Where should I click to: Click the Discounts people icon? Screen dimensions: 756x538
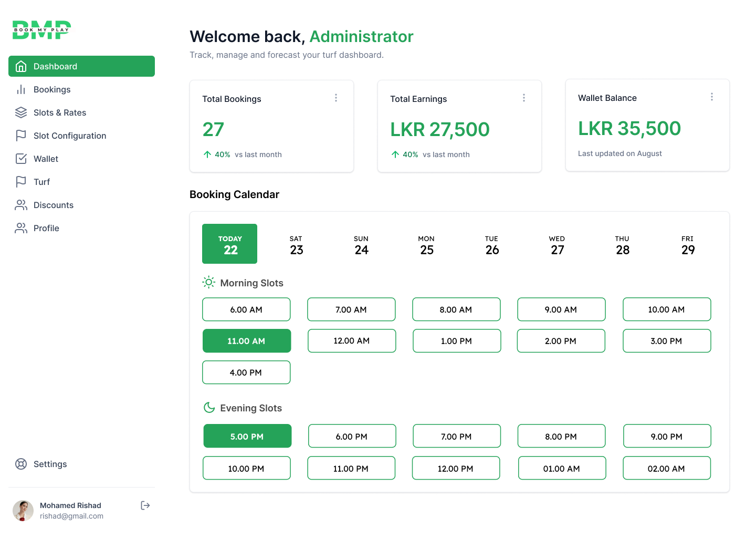[x=21, y=205]
